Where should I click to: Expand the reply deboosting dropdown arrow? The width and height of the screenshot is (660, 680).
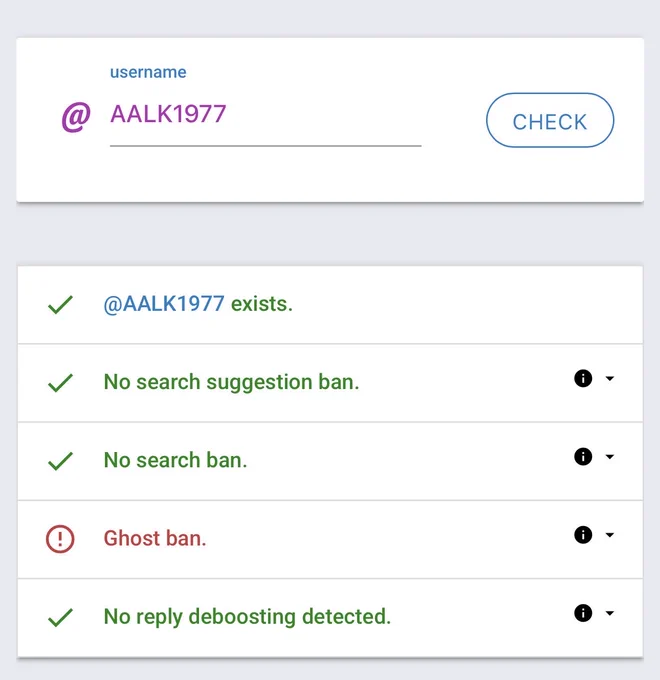click(x=609, y=613)
